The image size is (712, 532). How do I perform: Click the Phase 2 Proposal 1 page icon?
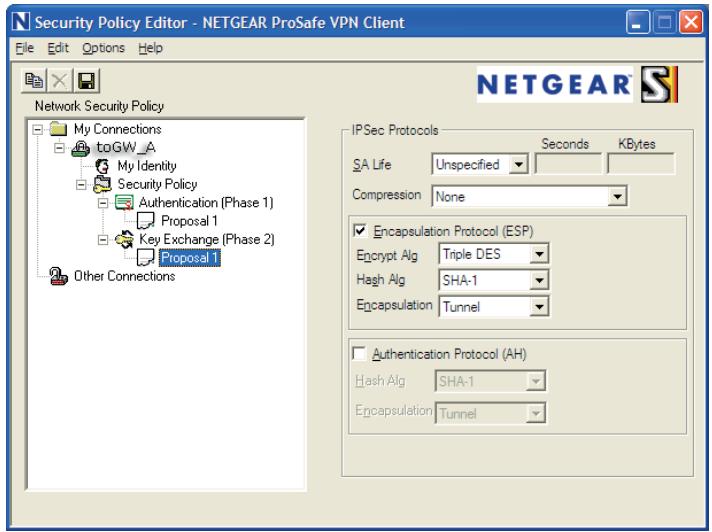pyautogui.click(x=145, y=258)
